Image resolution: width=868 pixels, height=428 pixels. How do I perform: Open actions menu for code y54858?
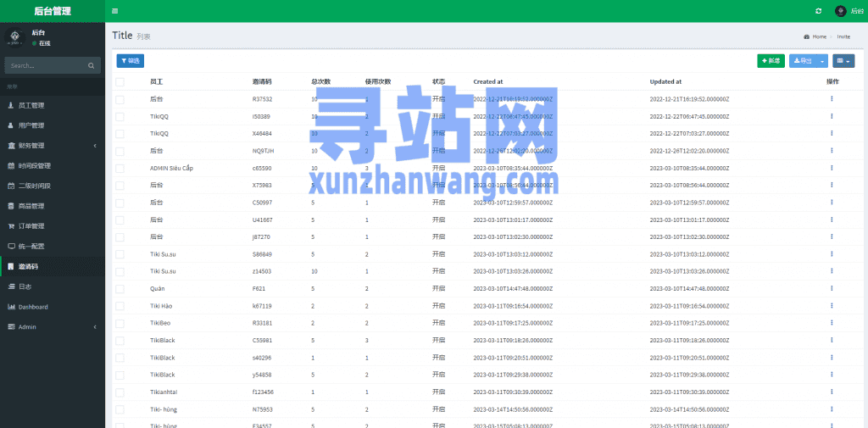(x=832, y=375)
